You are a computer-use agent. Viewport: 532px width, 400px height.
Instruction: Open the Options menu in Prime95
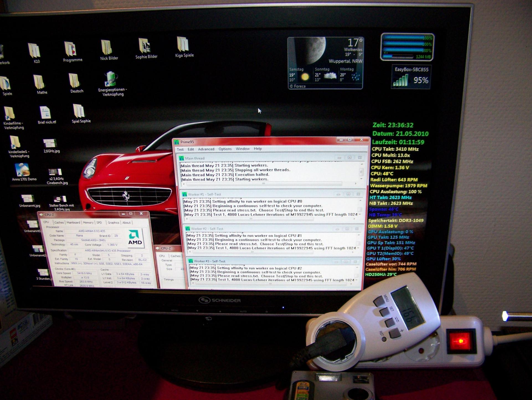[225, 149]
